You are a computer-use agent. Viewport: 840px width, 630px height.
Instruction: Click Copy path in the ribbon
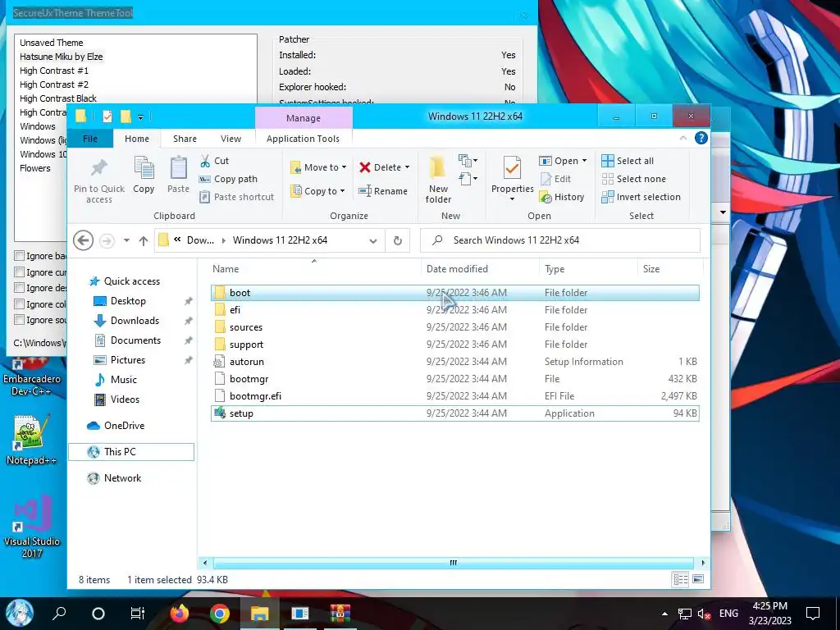pos(229,179)
